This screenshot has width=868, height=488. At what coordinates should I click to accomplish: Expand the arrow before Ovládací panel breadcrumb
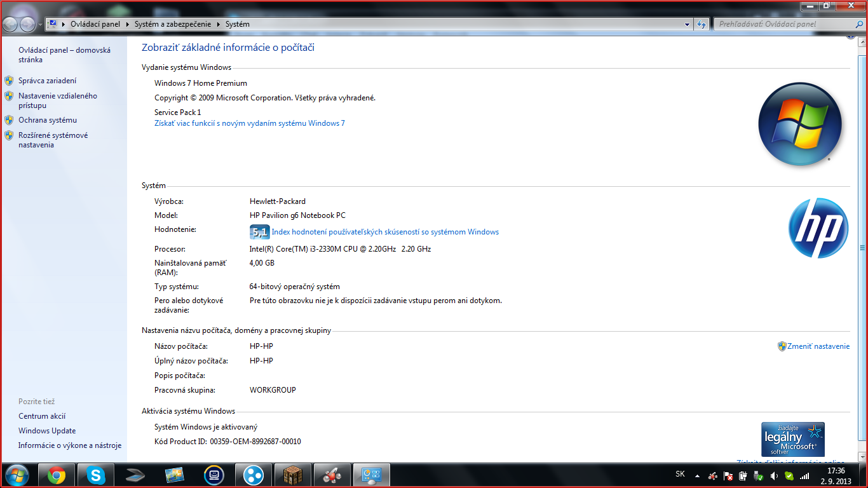(x=64, y=24)
